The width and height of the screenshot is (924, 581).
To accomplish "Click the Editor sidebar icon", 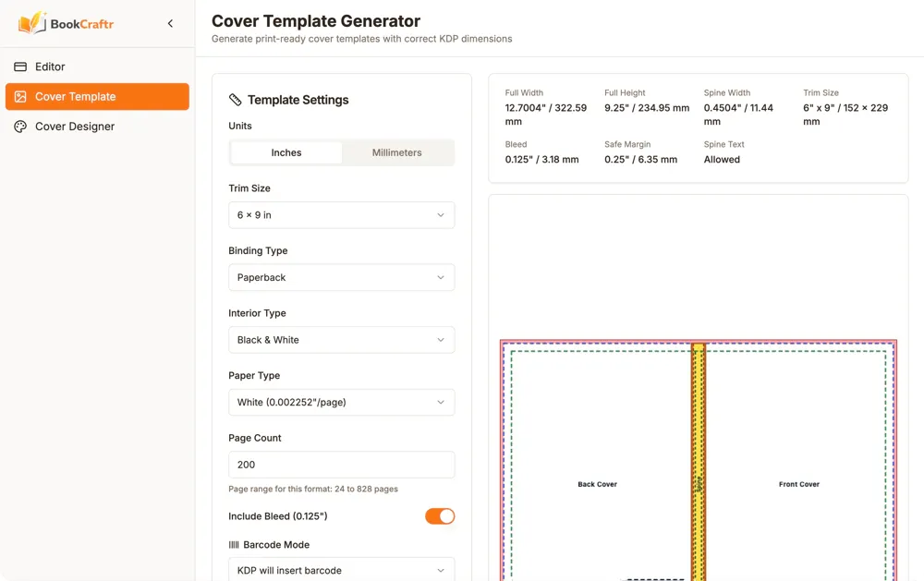I will tap(20, 67).
